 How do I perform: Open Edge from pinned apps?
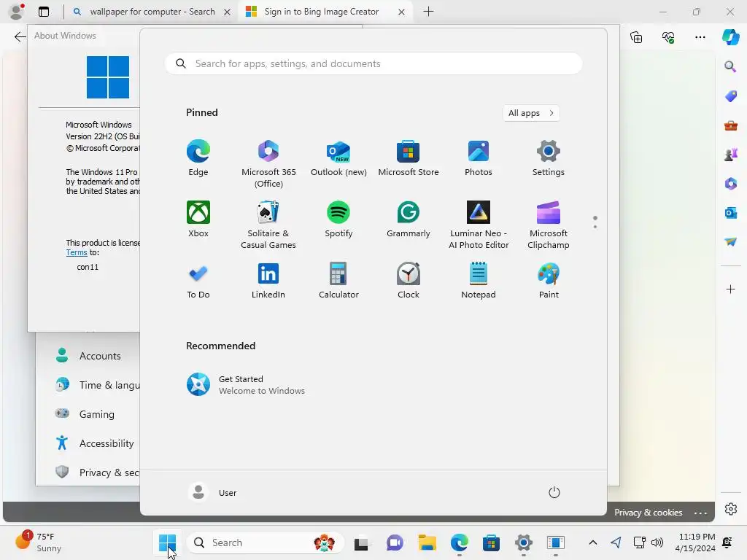click(x=198, y=158)
